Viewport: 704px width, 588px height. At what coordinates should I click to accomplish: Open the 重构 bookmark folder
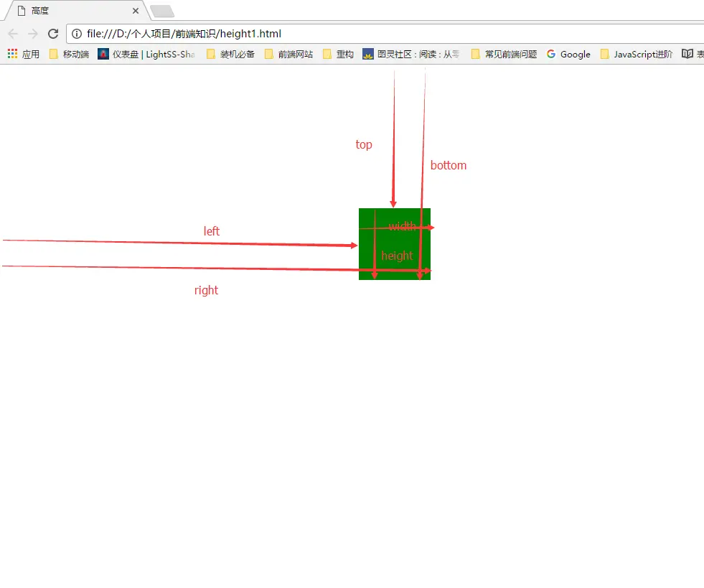click(339, 55)
